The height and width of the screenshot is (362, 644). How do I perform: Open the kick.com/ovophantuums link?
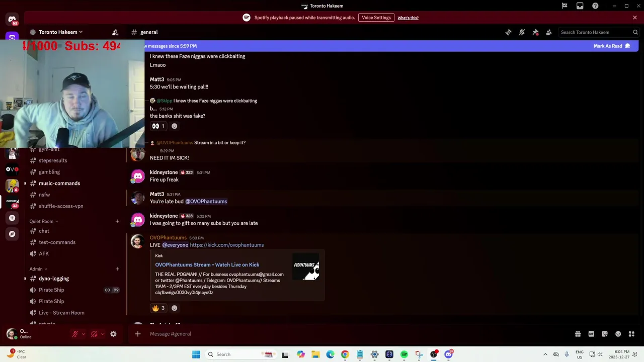coord(226,245)
